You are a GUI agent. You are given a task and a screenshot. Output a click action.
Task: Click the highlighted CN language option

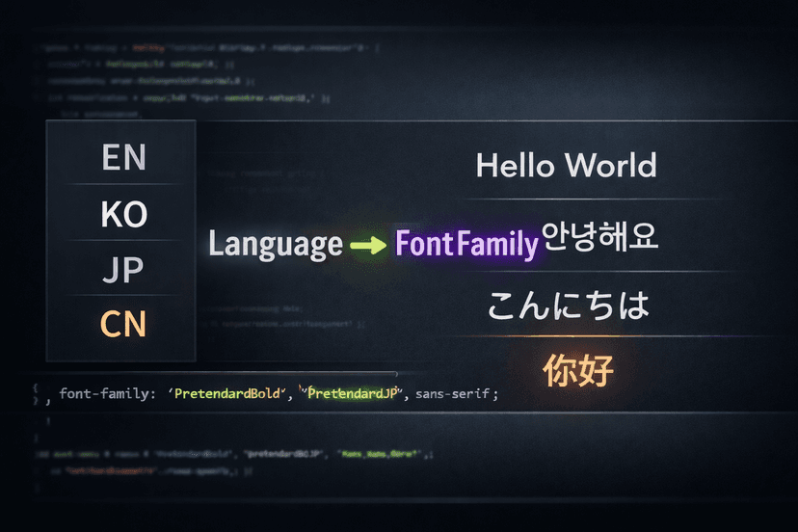point(123,324)
